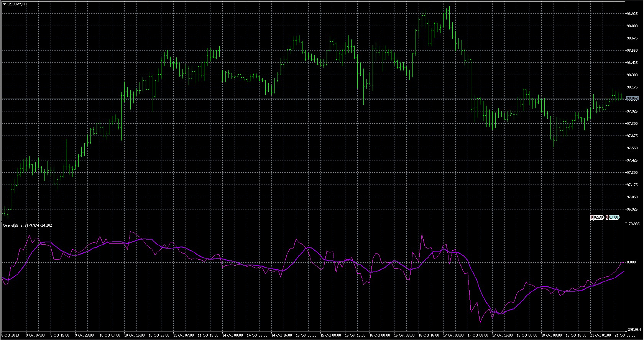
Task: Click the 18 Oct 16:00 time label
Action: click(576, 335)
